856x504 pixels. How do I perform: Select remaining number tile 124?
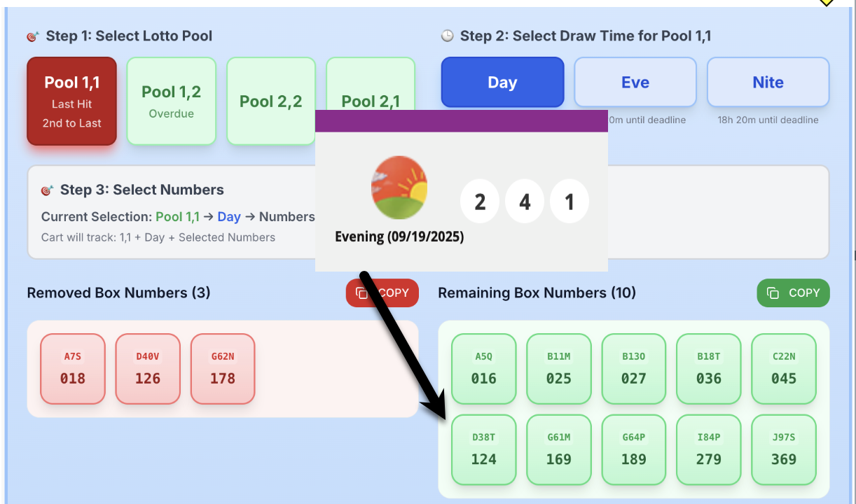point(483,450)
